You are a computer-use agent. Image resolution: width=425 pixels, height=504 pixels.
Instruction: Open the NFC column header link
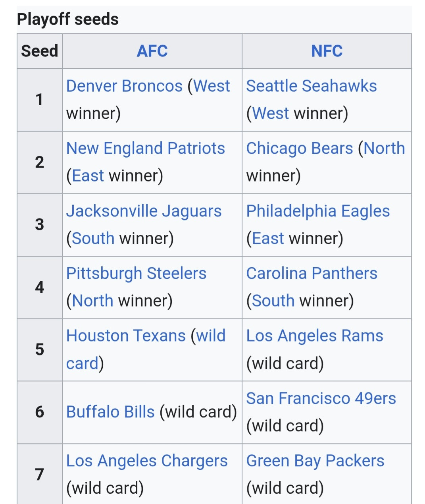[327, 51]
